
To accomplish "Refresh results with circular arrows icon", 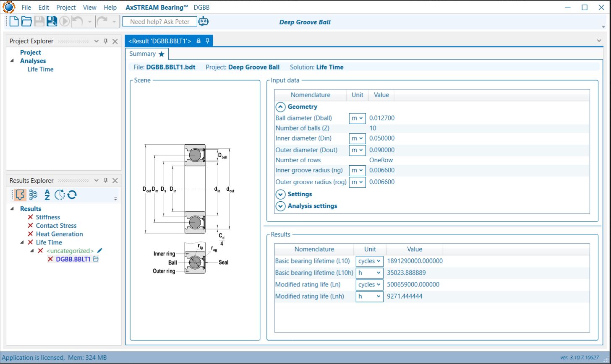I will tap(72, 195).
